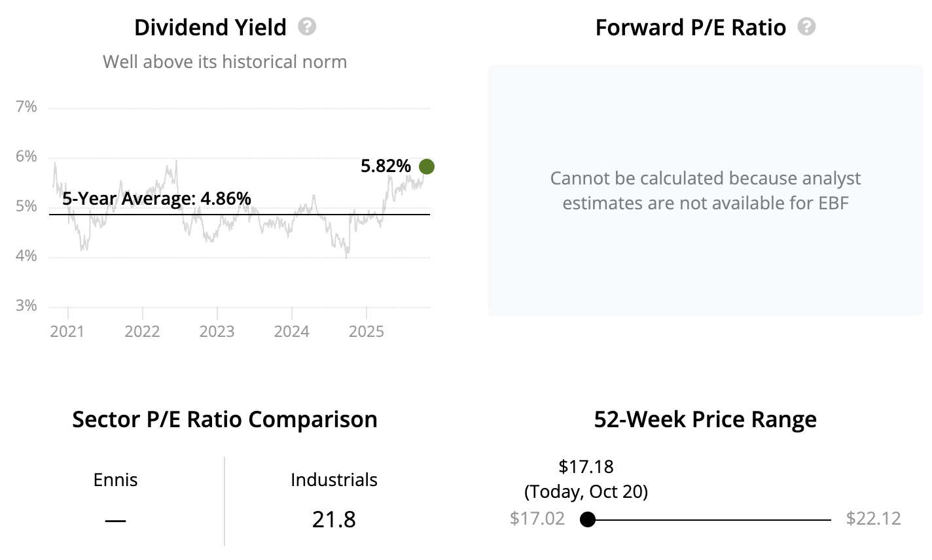Click the Forward P/E Ratio help icon
The image size is (932, 560).
(807, 27)
